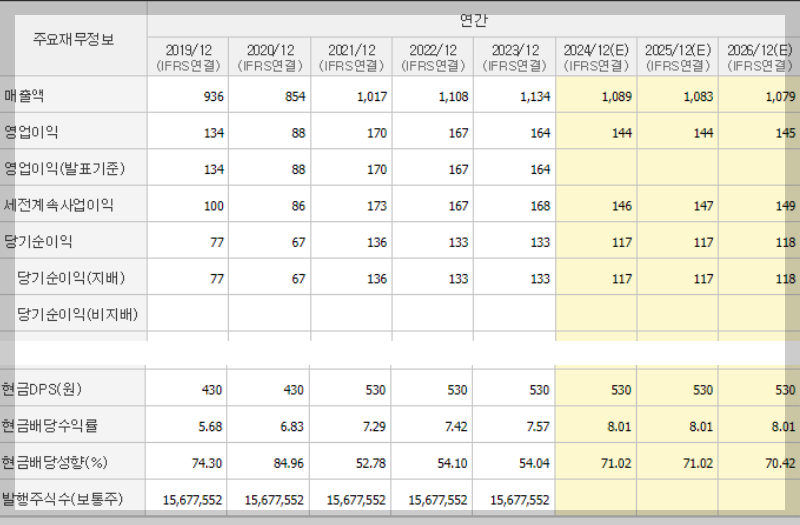Click the 당기순이익 row label

coord(38,241)
